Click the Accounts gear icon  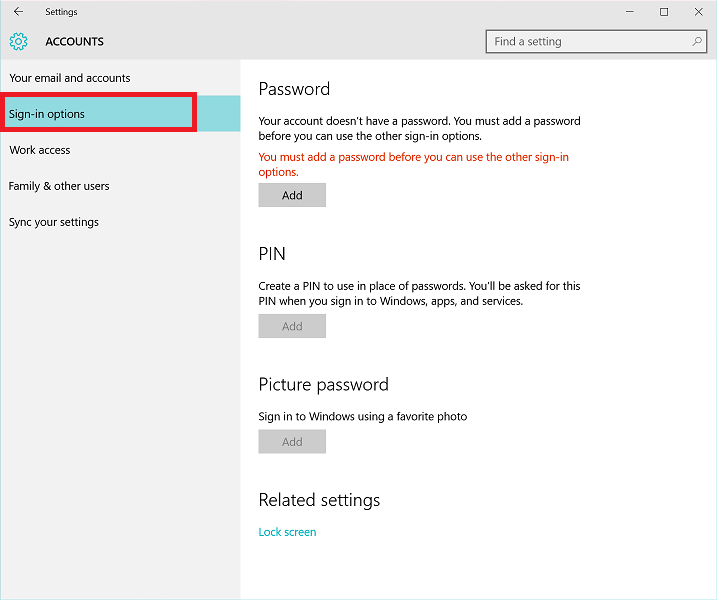point(18,42)
